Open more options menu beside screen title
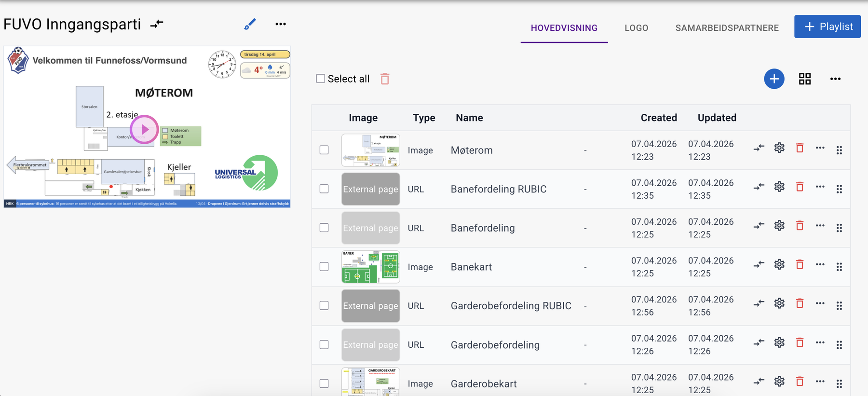Screen dimensions: 868x396 [x=281, y=24]
